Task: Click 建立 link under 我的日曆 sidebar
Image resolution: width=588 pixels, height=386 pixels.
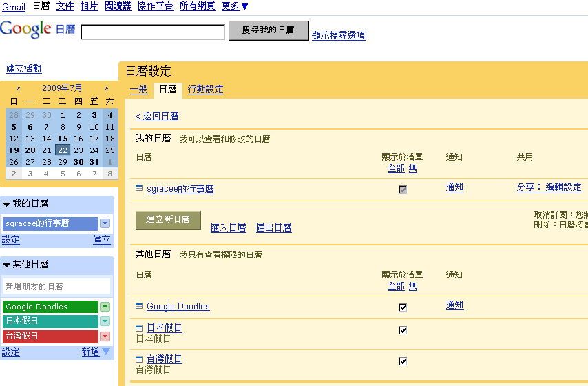Action: [102, 240]
